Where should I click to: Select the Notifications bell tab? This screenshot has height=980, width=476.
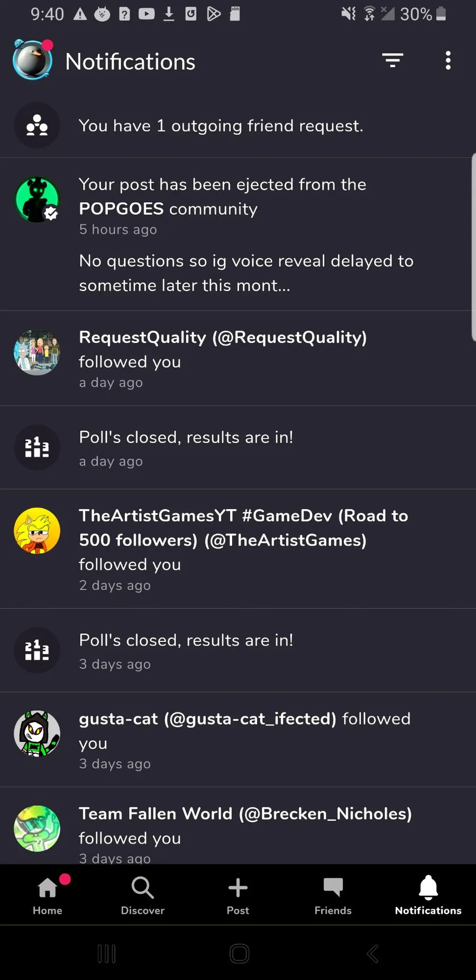tap(428, 895)
